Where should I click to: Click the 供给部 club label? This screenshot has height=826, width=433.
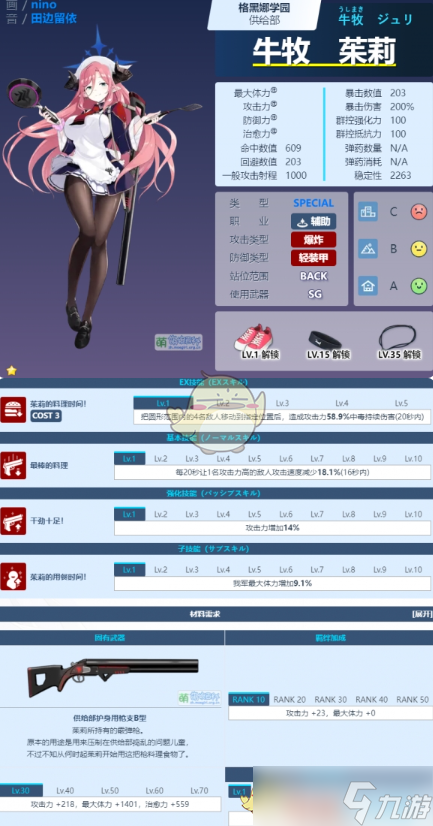click(x=264, y=21)
